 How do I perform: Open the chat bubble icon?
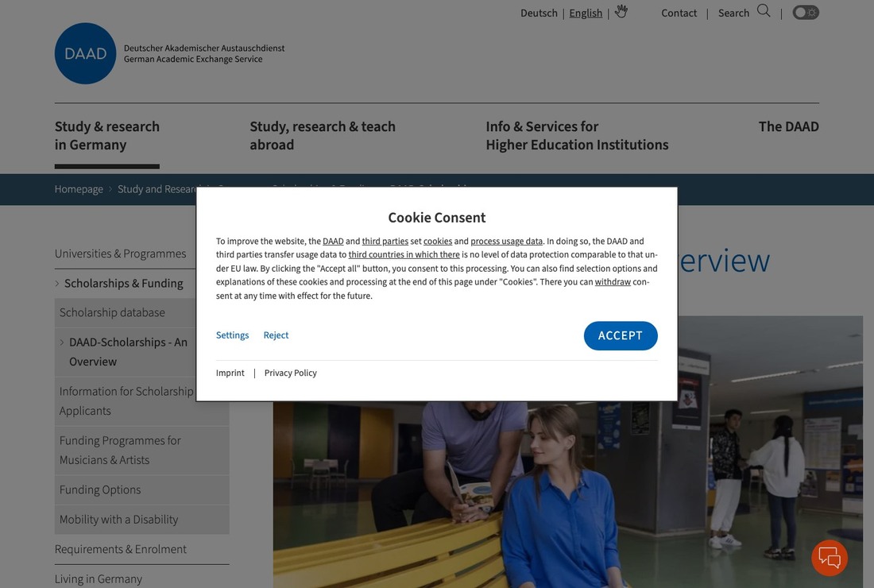click(x=830, y=558)
